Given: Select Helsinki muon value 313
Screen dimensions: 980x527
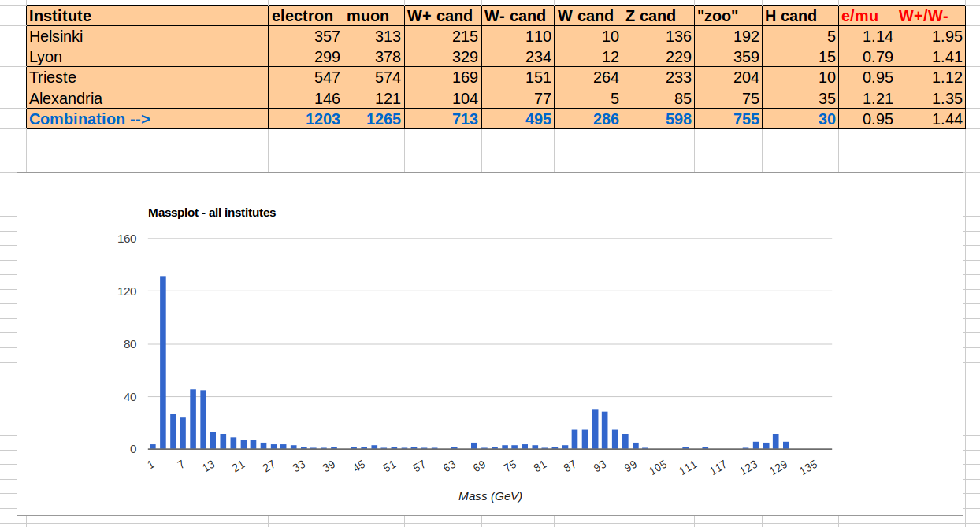Looking at the screenshot, I should pos(373,36).
